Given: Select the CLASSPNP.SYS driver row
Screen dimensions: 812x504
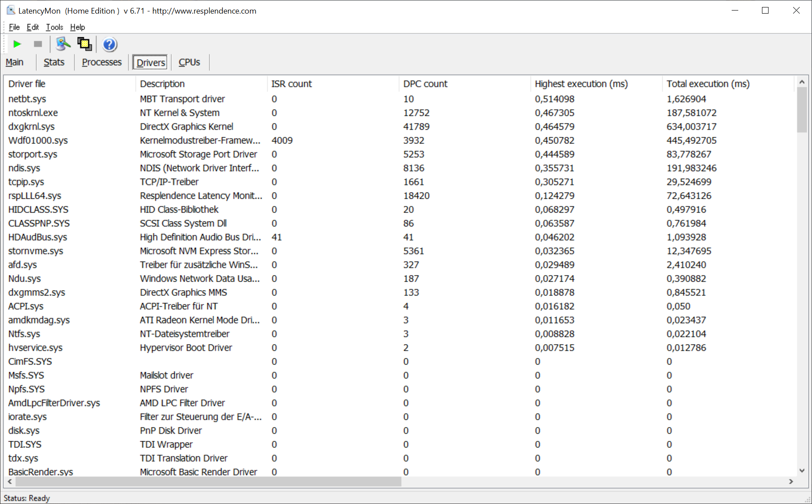Looking at the screenshot, I should point(400,223).
